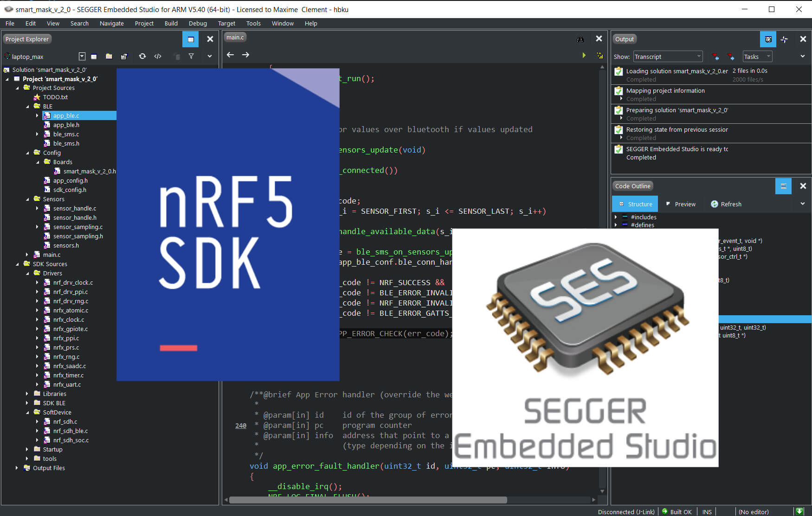Open the Debug menu
The height and width of the screenshot is (516, 812).
(x=198, y=23)
